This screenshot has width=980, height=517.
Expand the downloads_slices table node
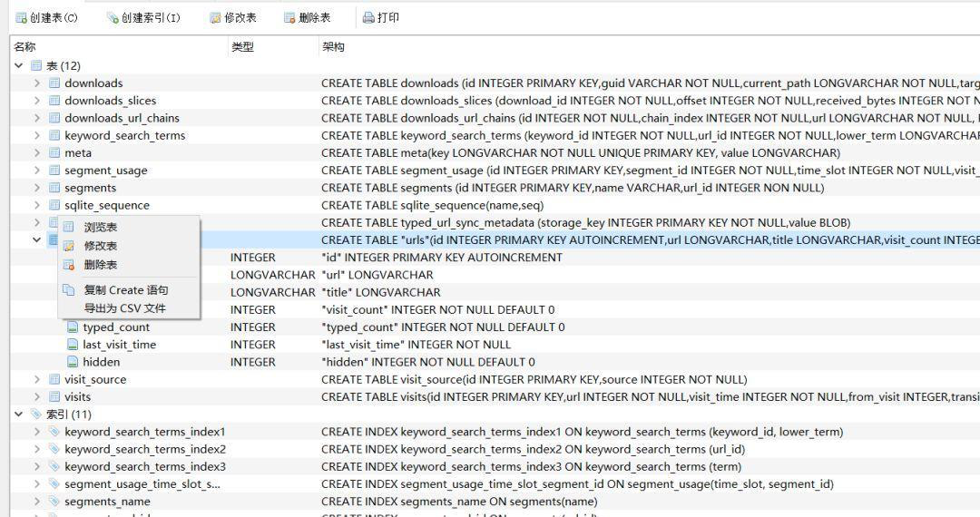point(37,101)
